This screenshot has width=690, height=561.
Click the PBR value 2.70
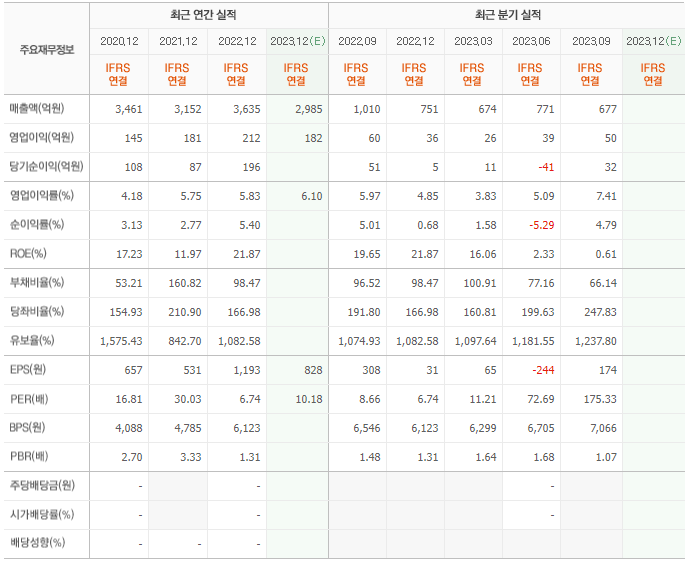[132, 458]
